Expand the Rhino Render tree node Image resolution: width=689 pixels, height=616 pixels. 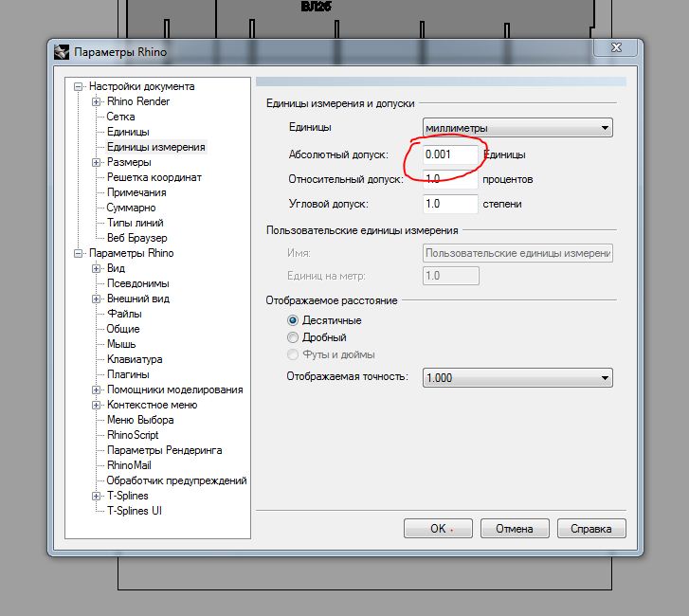[x=96, y=102]
